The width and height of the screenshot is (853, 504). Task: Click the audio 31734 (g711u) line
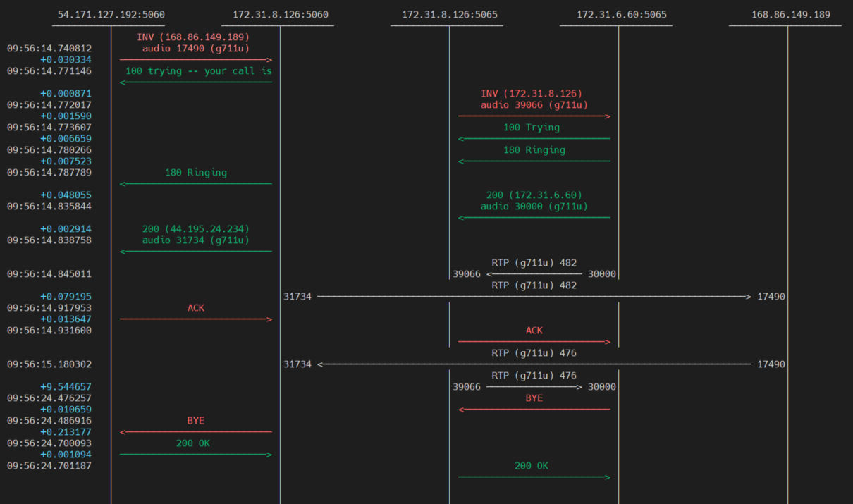coord(196,240)
